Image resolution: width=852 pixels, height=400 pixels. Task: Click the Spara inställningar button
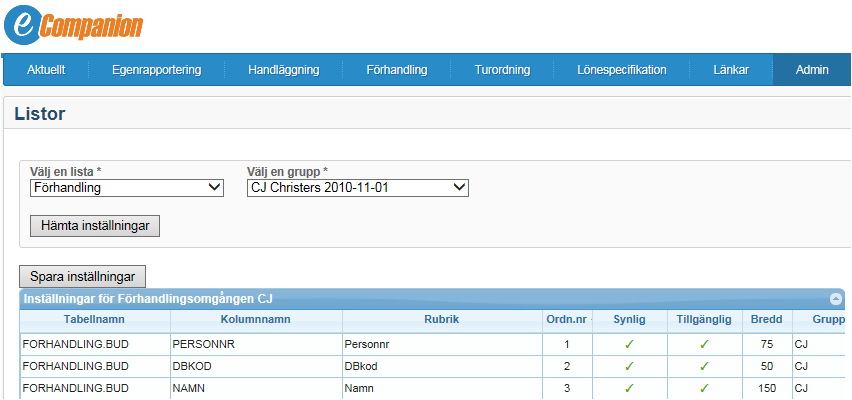pos(83,276)
